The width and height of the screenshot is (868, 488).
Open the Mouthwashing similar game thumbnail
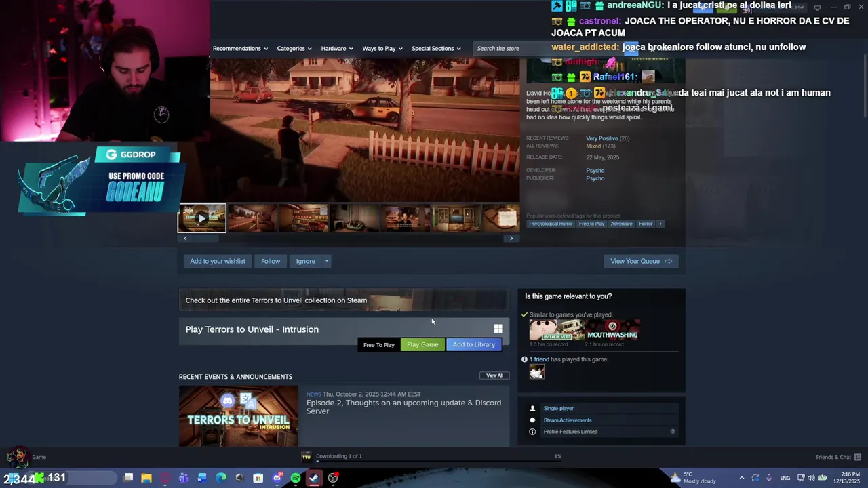(x=612, y=330)
